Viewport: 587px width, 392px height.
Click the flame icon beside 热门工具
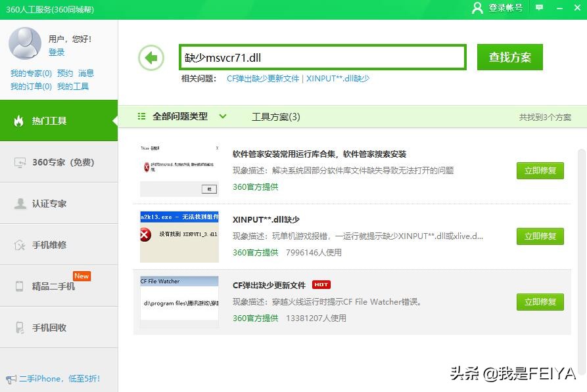tap(18, 121)
